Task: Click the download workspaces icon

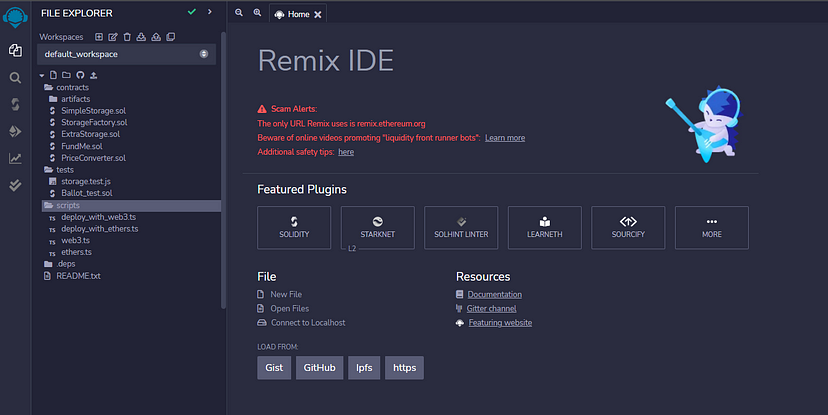Action: 141,36
